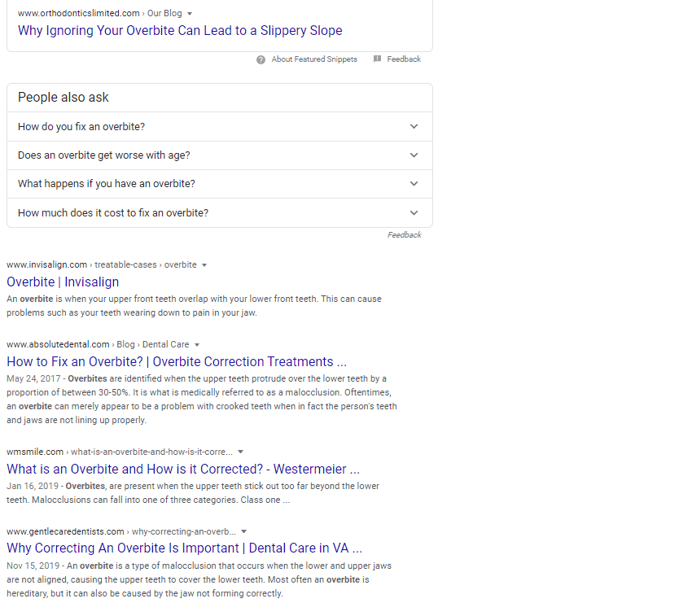Open "What is an Overbite" Westermeier result
The image size is (679, 616).
(x=183, y=469)
